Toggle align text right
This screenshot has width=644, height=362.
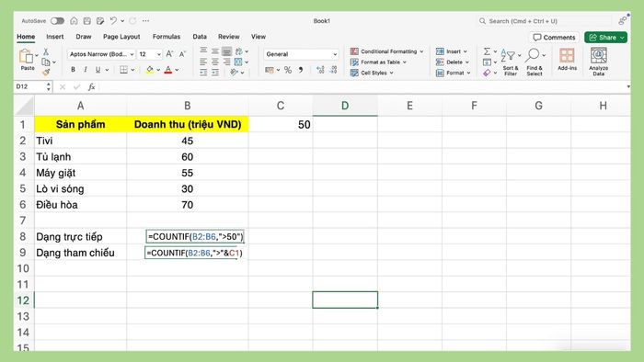tap(226, 62)
